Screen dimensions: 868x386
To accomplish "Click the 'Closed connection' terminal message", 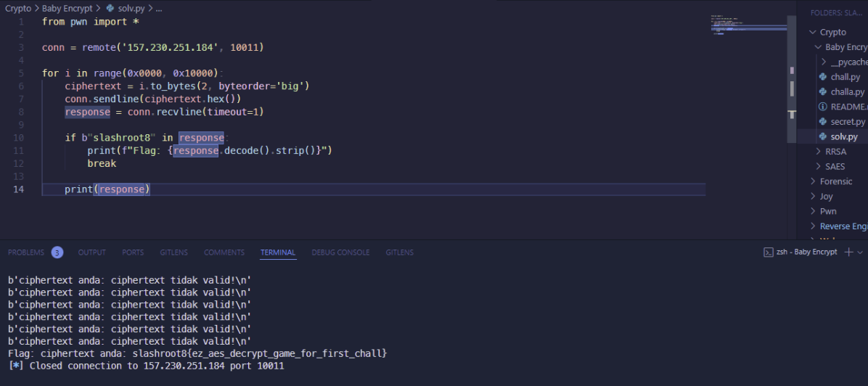I will click(x=146, y=366).
